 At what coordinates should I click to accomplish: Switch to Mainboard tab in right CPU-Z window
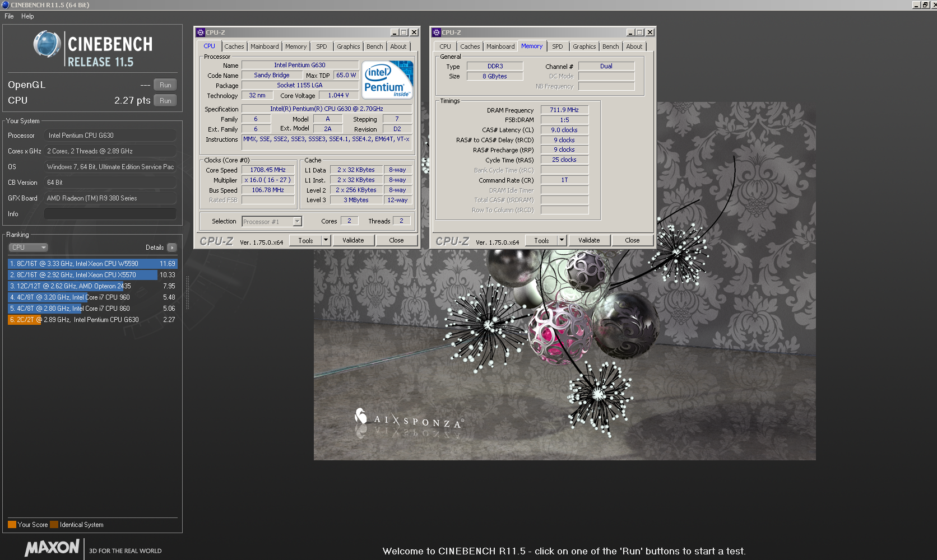pos(500,46)
